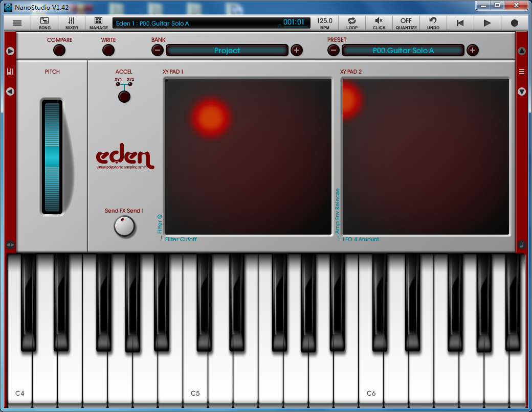
Task: Click the Eden 1 instrument title display
Action: [x=152, y=24]
